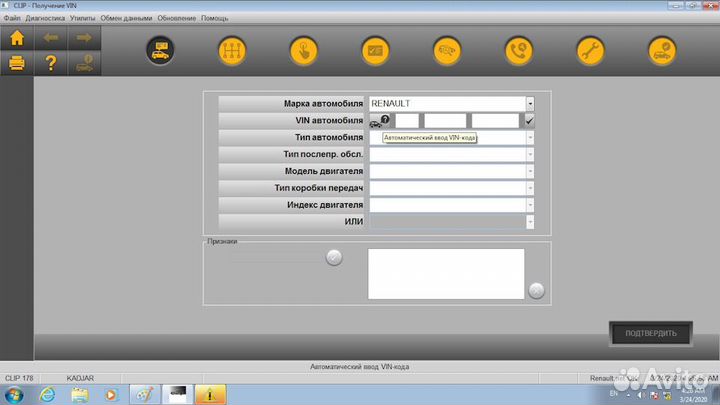Image resolution: width=720 pixels, height=405 pixels.
Task: Click third VIN input box
Action: tap(495, 121)
